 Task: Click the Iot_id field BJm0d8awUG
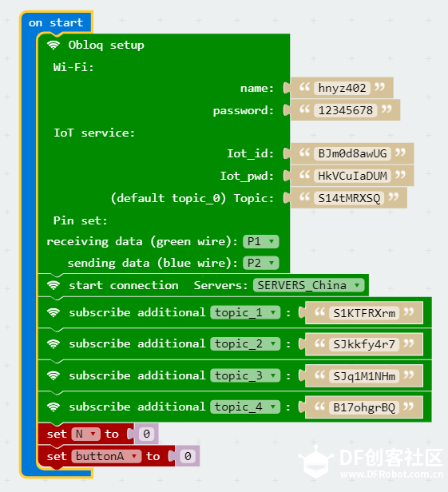click(x=352, y=153)
